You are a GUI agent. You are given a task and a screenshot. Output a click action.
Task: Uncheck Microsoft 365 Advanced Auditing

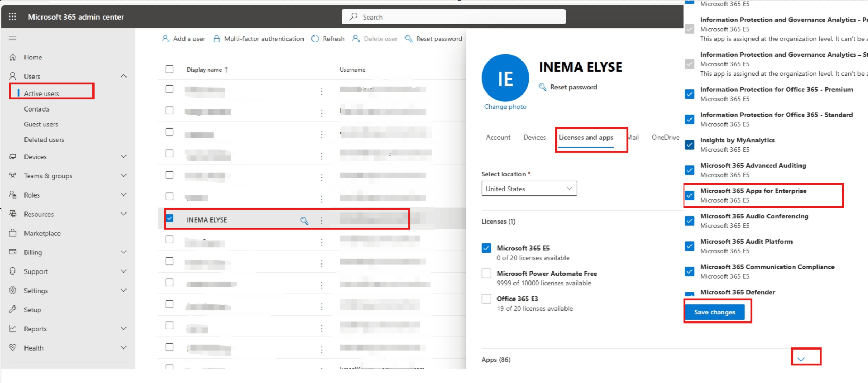689,170
